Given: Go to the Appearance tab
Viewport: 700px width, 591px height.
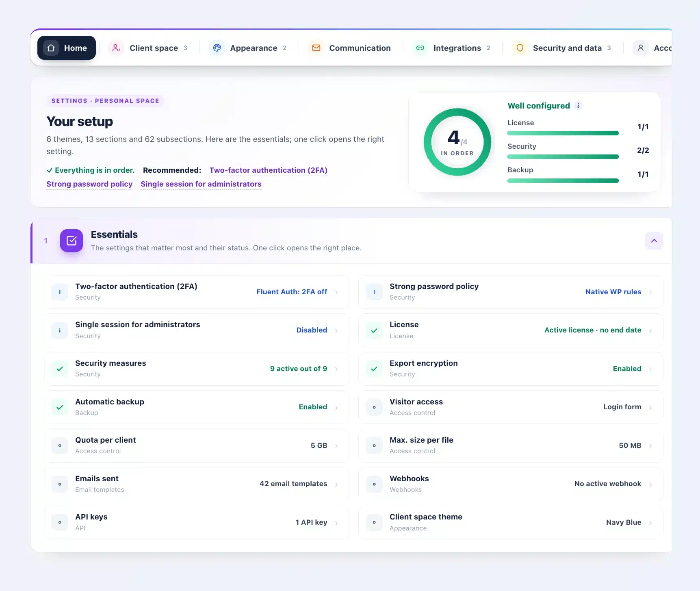Looking at the screenshot, I should [248, 48].
